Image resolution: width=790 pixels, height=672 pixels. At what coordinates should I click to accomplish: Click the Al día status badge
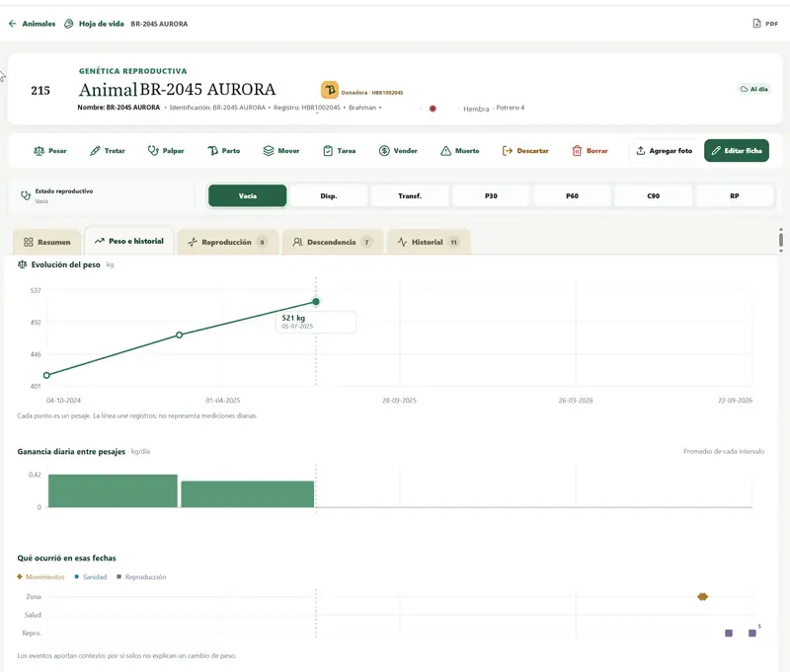[x=754, y=89]
